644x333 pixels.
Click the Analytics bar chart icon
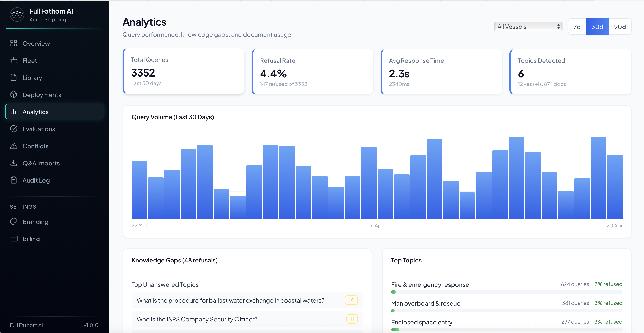[x=13, y=112]
